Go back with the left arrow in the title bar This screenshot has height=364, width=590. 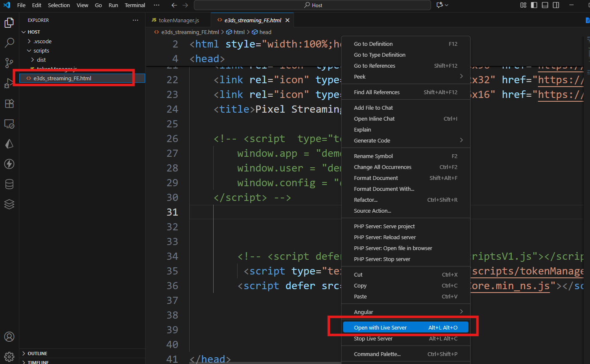174,5
